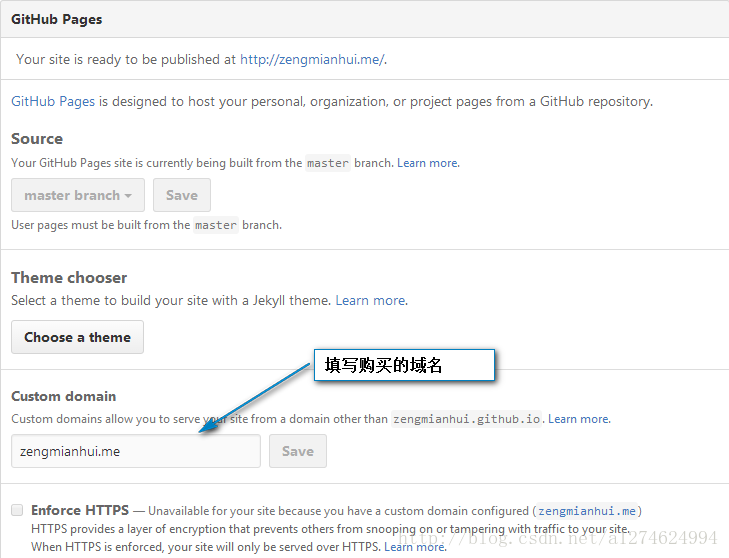Open Learn more link for Jekyll theme
Screen dimensions: 729x558
coord(371,300)
